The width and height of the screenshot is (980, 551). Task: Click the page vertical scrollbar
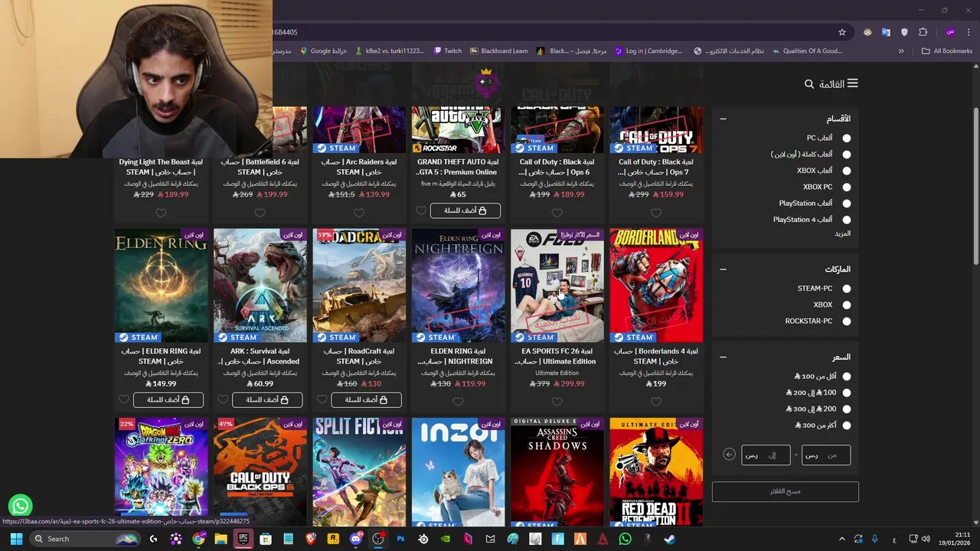975,187
